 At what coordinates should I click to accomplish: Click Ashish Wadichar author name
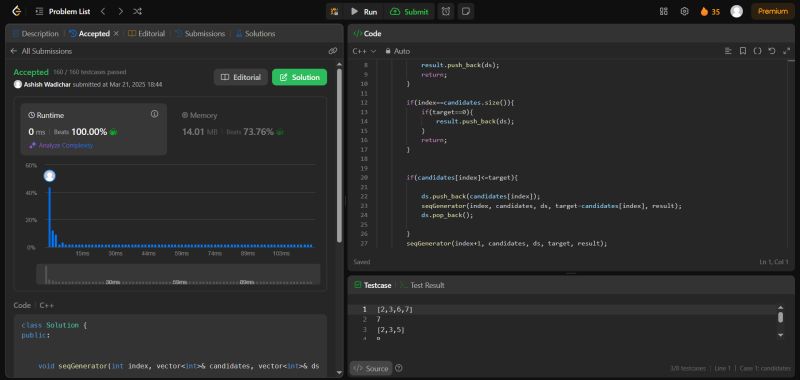coord(47,85)
